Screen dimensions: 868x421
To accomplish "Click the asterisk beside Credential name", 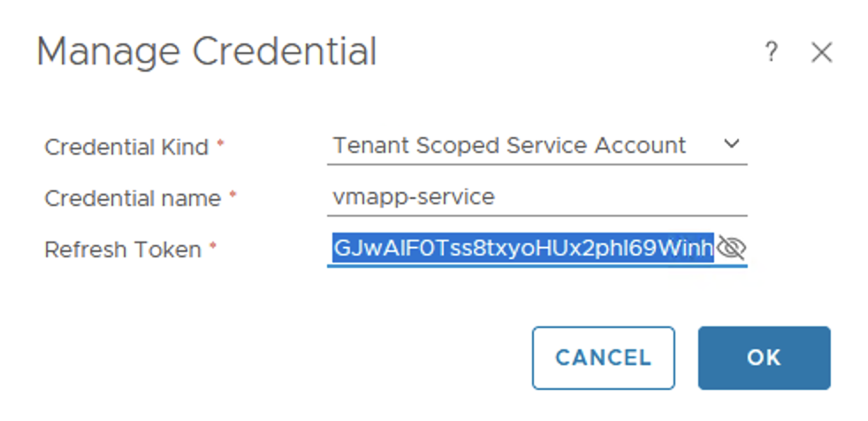I will [x=232, y=195].
